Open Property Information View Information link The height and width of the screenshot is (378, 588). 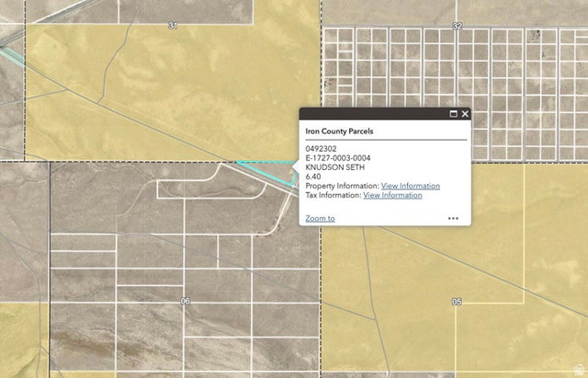[410, 186]
